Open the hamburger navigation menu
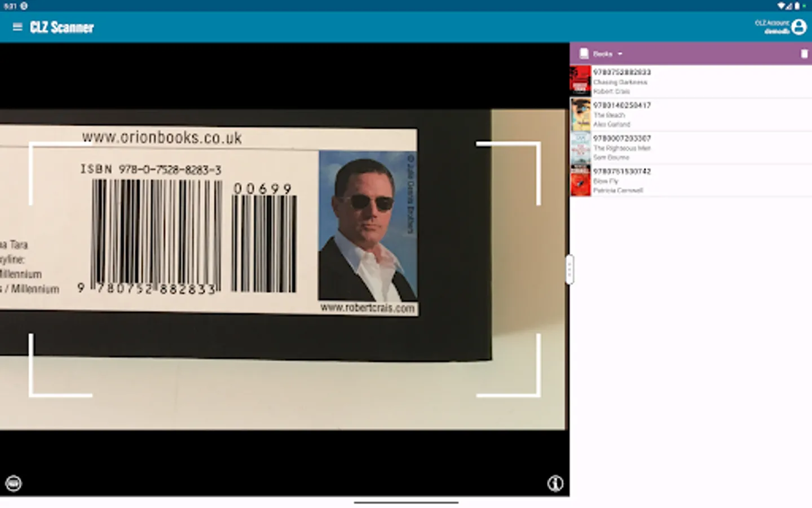This screenshot has height=508, width=812. pyautogui.click(x=17, y=27)
